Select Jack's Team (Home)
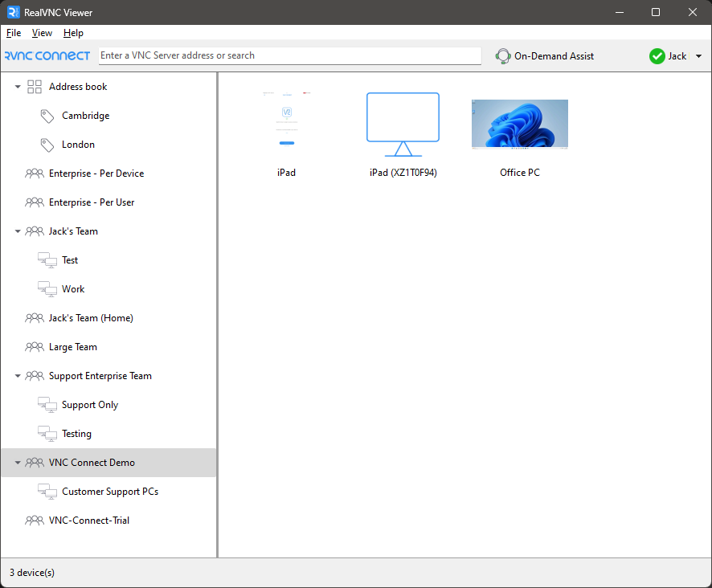 point(91,318)
